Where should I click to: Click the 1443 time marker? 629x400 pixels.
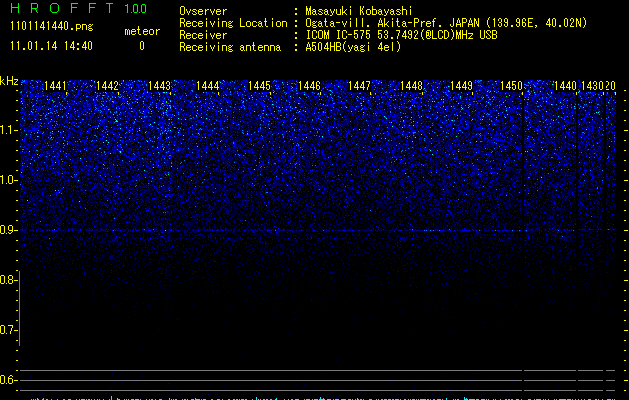pyautogui.click(x=159, y=86)
